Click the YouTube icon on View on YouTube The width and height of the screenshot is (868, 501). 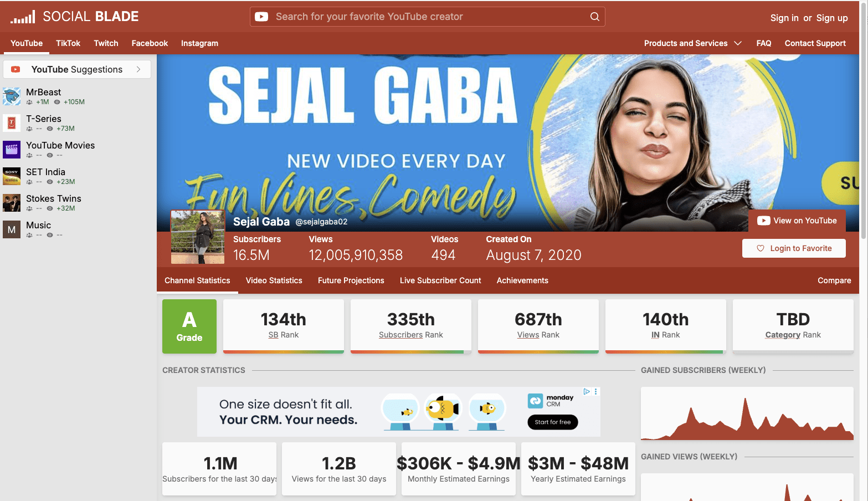(764, 221)
